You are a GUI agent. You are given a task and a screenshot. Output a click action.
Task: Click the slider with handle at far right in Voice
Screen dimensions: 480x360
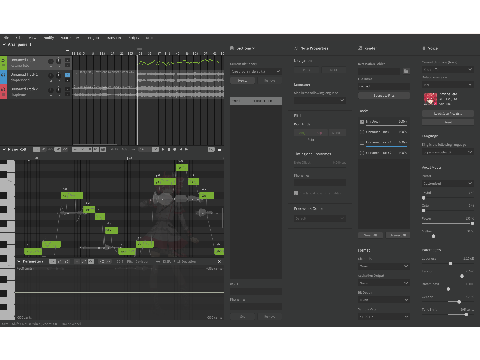[448, 223]
